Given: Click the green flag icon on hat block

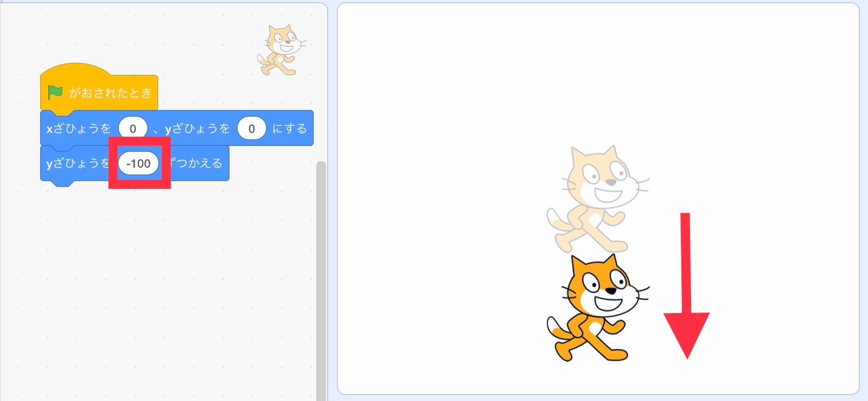Looking at the screenshot, I should (x=55, y=93).
